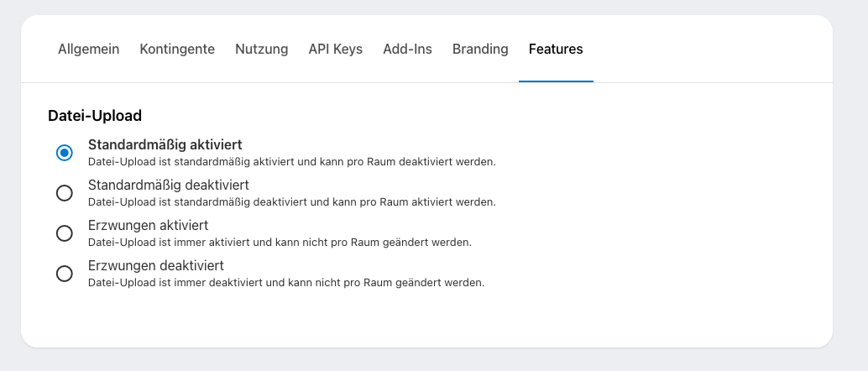The image size is (868, 371).
Task: Switch to the Kontingente tab
Action: tap(177, 49)
